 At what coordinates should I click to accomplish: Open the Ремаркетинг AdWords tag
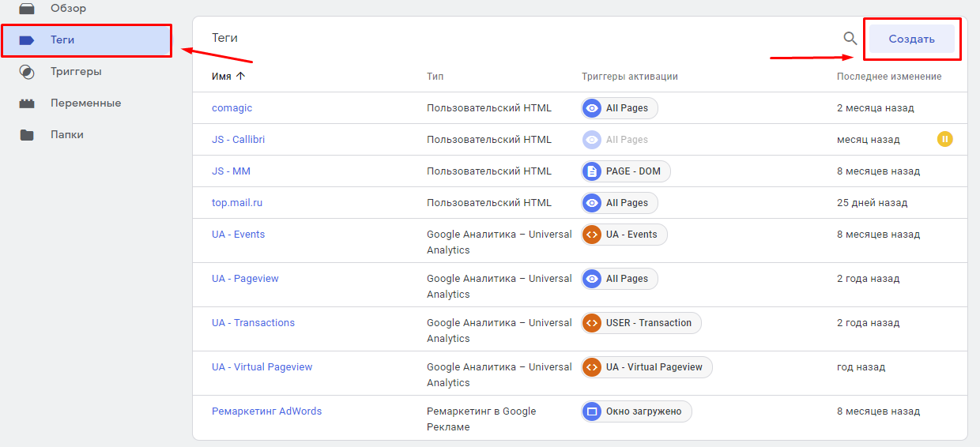266,411
